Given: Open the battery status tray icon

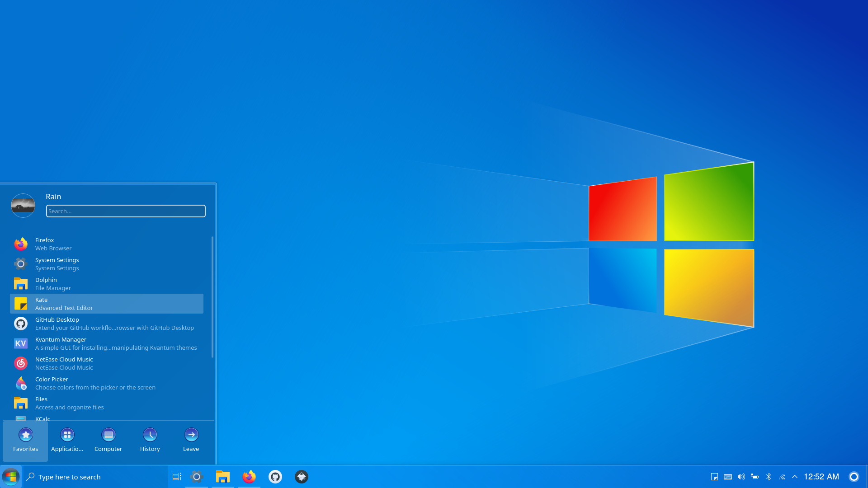Looking at the screenshot, I should click(755, 477).
